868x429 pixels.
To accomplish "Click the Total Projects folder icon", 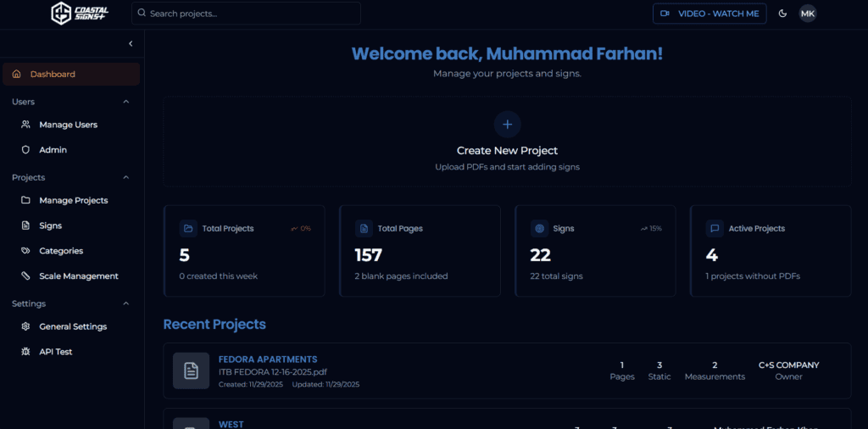I will pos(188,229).
